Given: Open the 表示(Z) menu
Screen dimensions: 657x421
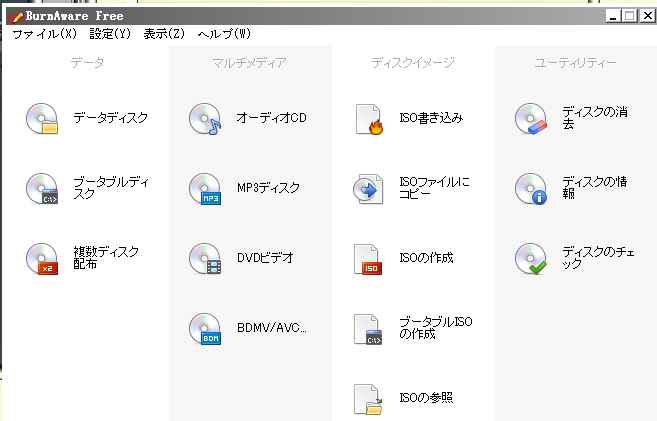Looking at the screenshot, I should coord(164,34).
